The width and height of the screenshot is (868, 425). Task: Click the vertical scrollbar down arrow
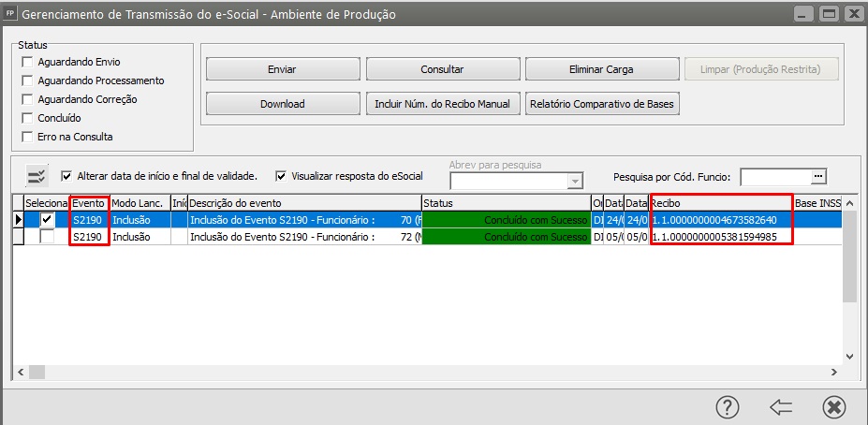849,357
